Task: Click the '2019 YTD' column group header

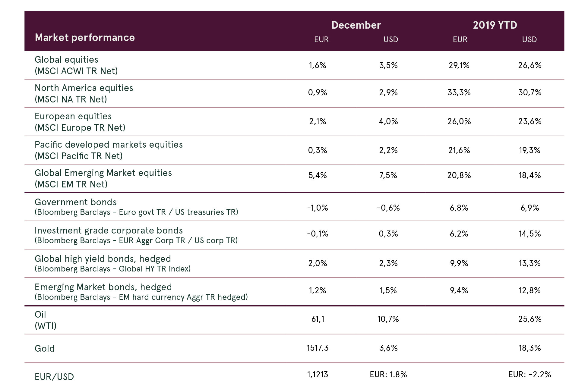Action: [x=495, y=25]
